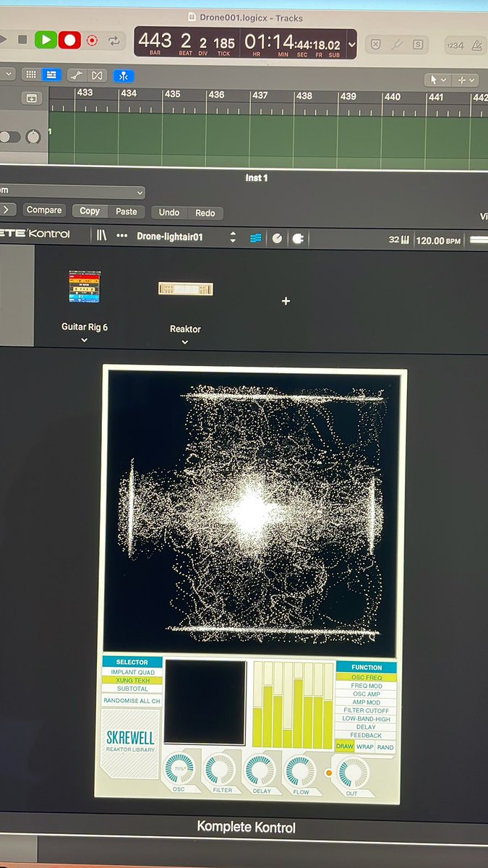Select IMPLANT QUAD in Selector list
The width and height of the screenshot is (488, 868).
pos(132,673)
